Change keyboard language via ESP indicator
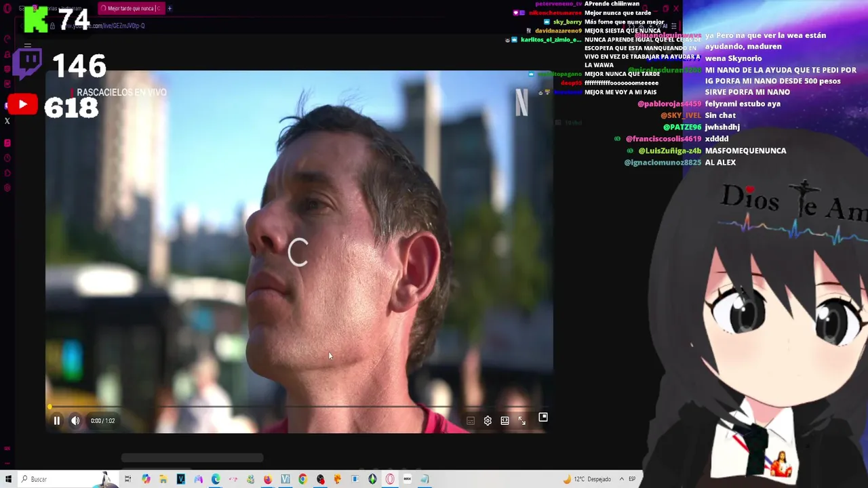868x488 pixels. [x=632, y=479]
